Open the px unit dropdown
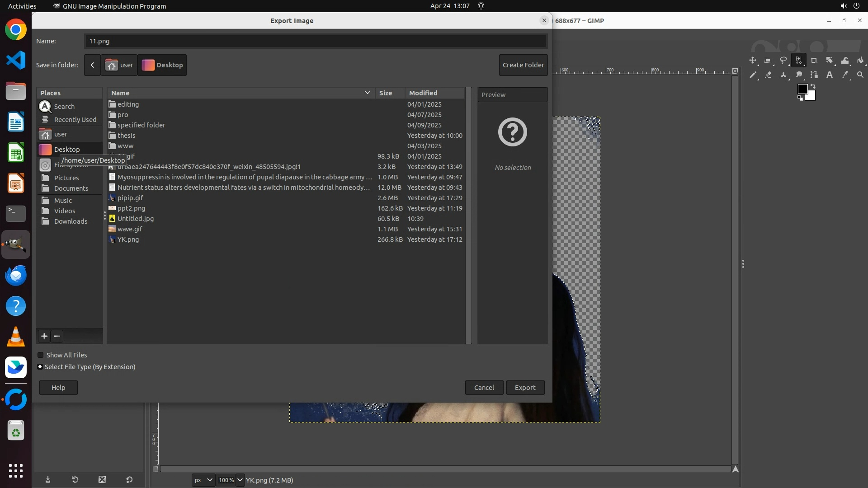This screenshot has height=488, width=868. click(x=203, y=480)
